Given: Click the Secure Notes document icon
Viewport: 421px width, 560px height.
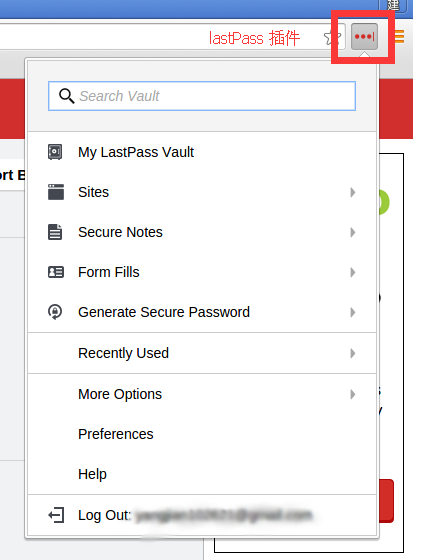Looking at the screenshot, I should coord(55,232).
